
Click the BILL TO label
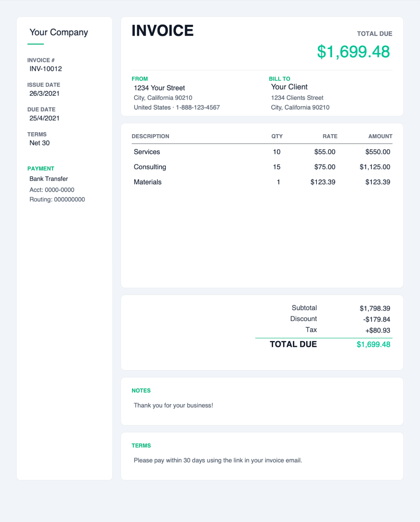point(280,79)
